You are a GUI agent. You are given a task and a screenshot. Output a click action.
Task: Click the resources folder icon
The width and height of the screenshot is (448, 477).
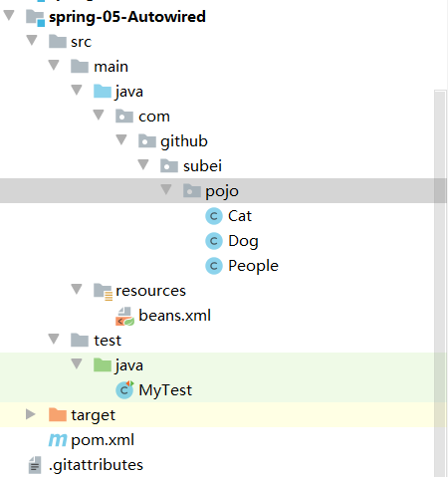(103, 292)
